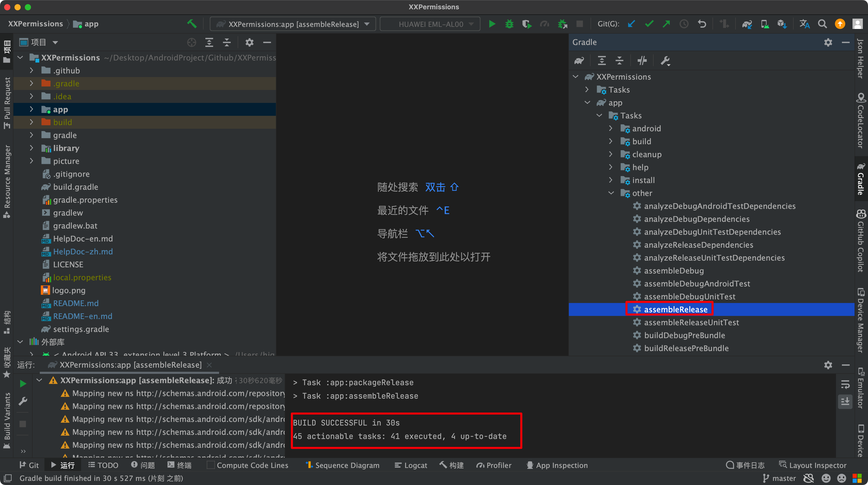Select the assembleDebug task in the Gradle tree
868x485 pixels.
click(673, 270)
